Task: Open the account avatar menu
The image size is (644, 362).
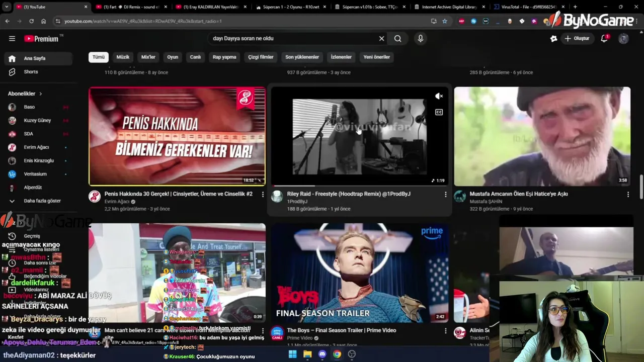Action: [623, 38]
